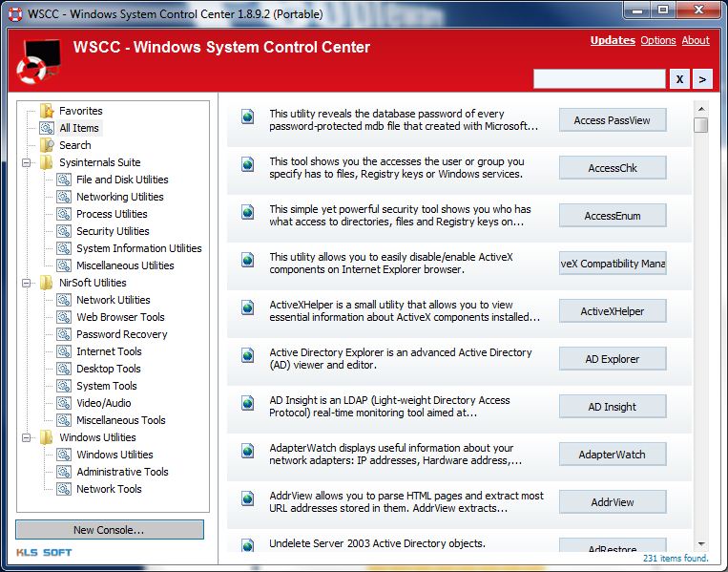
Task: Open the Options link
Action: [x=658, y=40]
